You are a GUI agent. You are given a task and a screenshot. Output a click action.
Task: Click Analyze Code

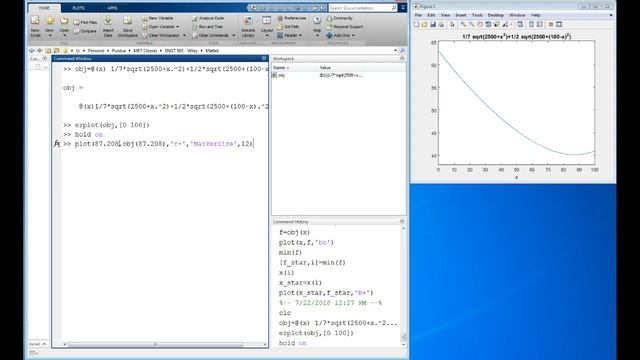pos(208,18)
